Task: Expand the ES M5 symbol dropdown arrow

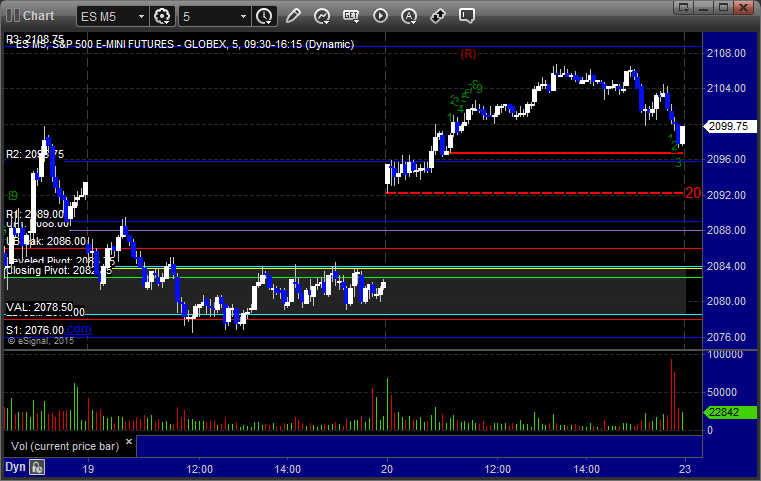Action: click(141, 17)
